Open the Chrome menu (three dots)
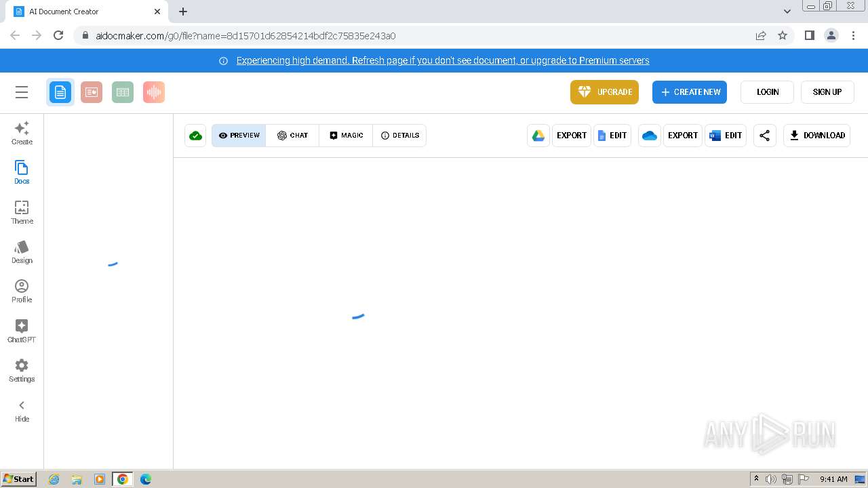Image resolution: width=868 pixels, height=488 pixels. coord(853,35)
